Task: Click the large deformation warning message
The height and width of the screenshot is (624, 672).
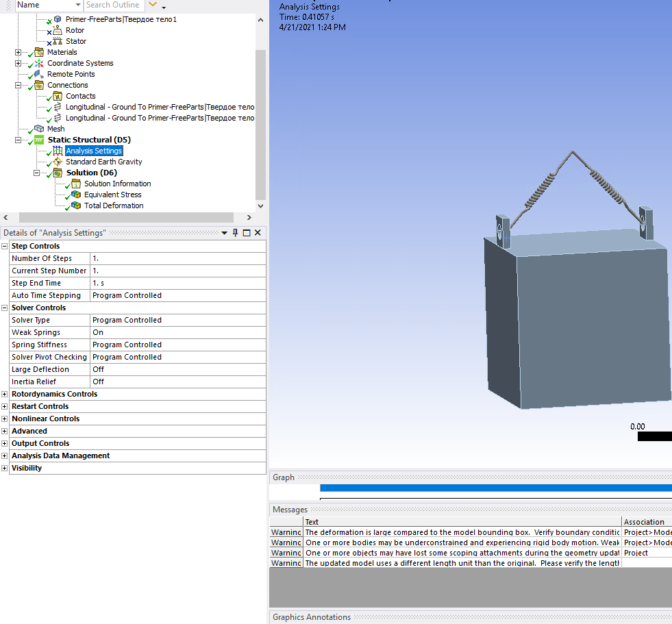Action: pos(462,532)
